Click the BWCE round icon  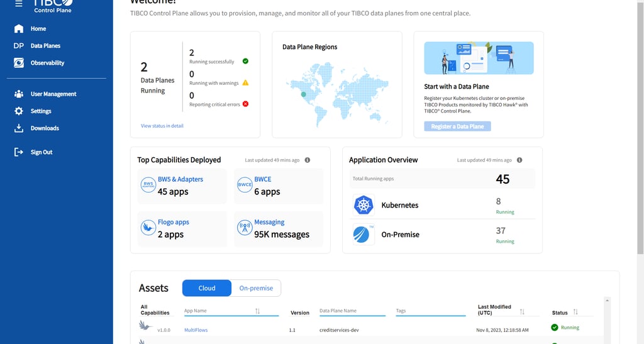pyautogui.click(x=245, y=185)
